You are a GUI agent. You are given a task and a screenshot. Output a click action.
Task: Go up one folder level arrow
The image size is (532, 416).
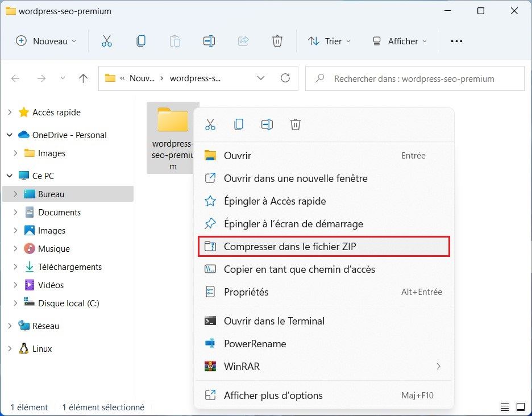(x=83, y=79)
